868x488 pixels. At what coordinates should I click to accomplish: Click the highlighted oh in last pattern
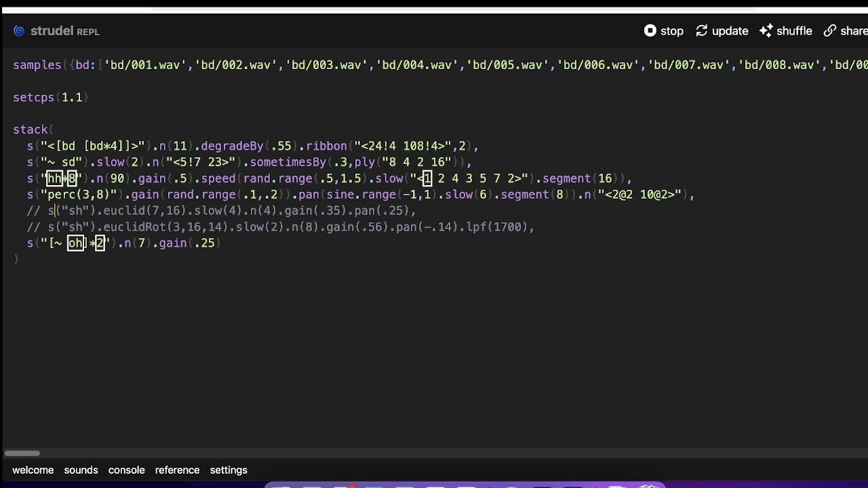click(75, 243)
